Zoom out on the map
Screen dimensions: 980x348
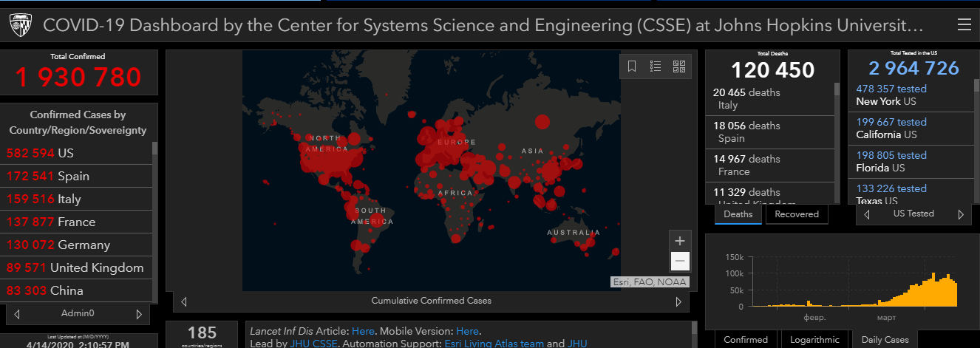(681, 262)
